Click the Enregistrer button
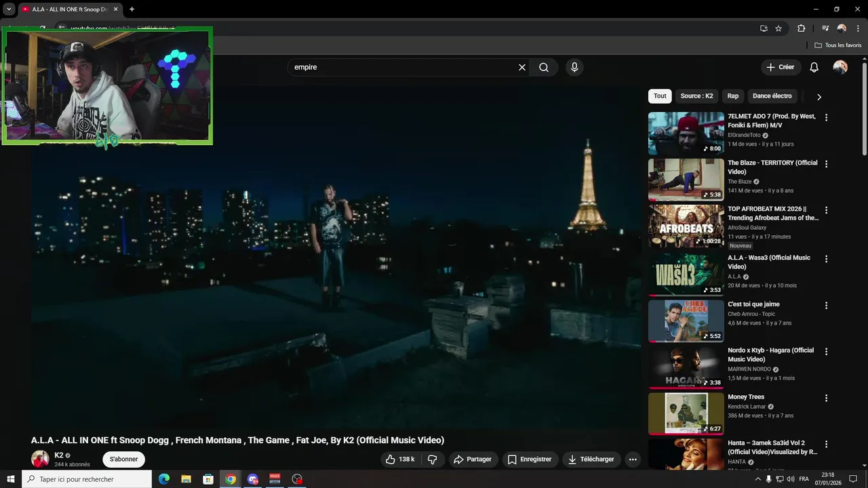Image resolution: width=868 pixels, height=488 pixels. (530, 459)
